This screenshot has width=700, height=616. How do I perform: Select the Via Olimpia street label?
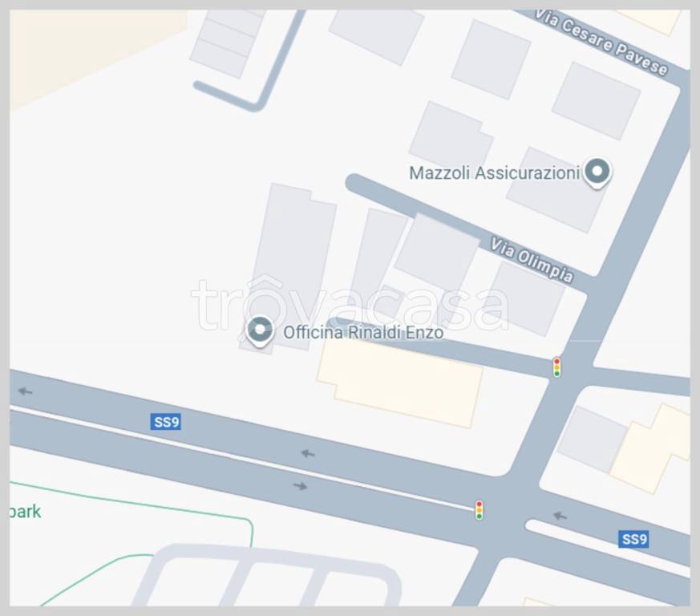(532, 260)
